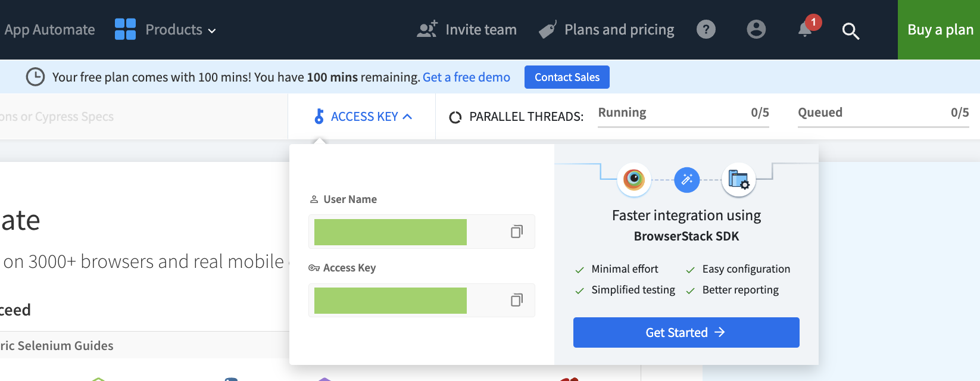980x381 pixels.
Task: Copy the User Name value
Action: point(517,232)
